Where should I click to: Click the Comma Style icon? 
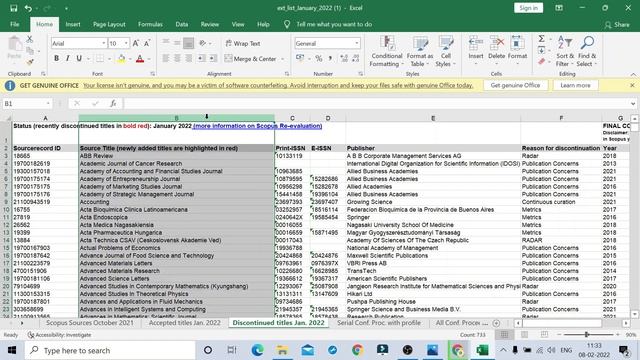coord(330,59)
